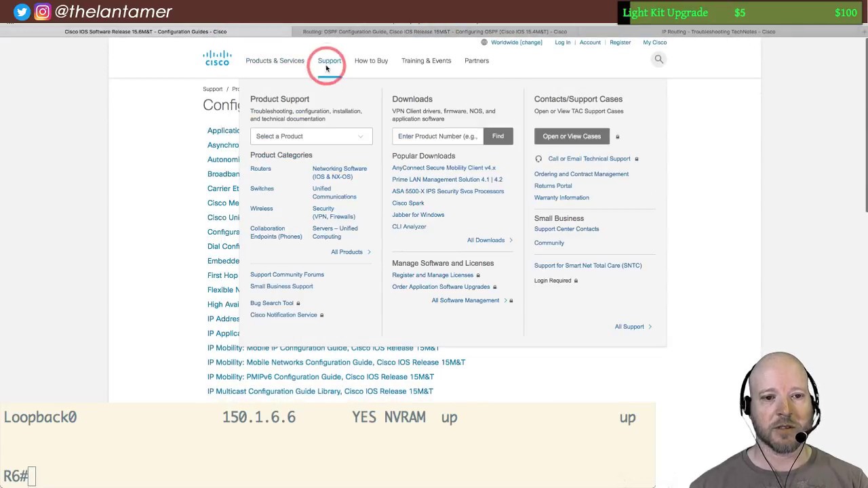Open Products & Services menu
Viewport: 868px width, 488px height.
pos(275,60)
